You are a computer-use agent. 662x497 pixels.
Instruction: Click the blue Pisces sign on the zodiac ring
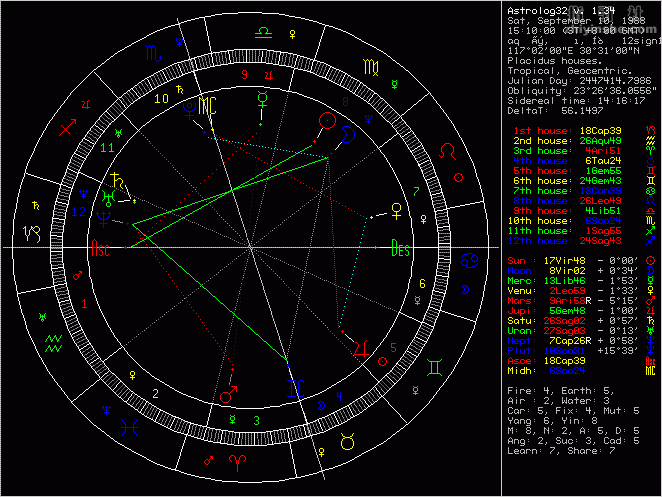point(129,426)
